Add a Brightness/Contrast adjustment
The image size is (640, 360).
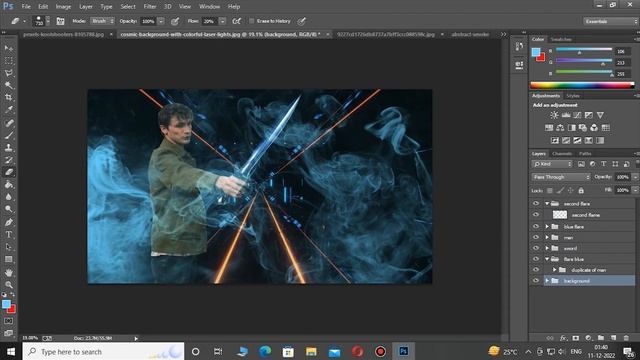[x=554, y=115]
